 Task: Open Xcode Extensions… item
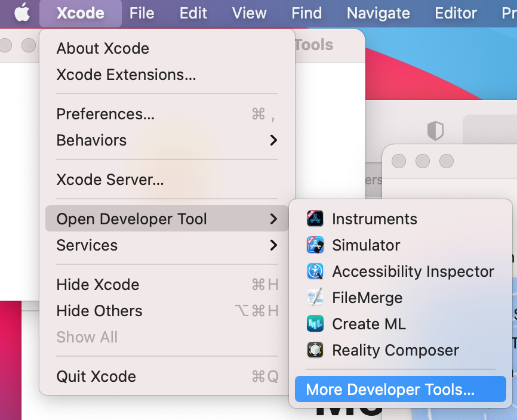click(126, 75)
